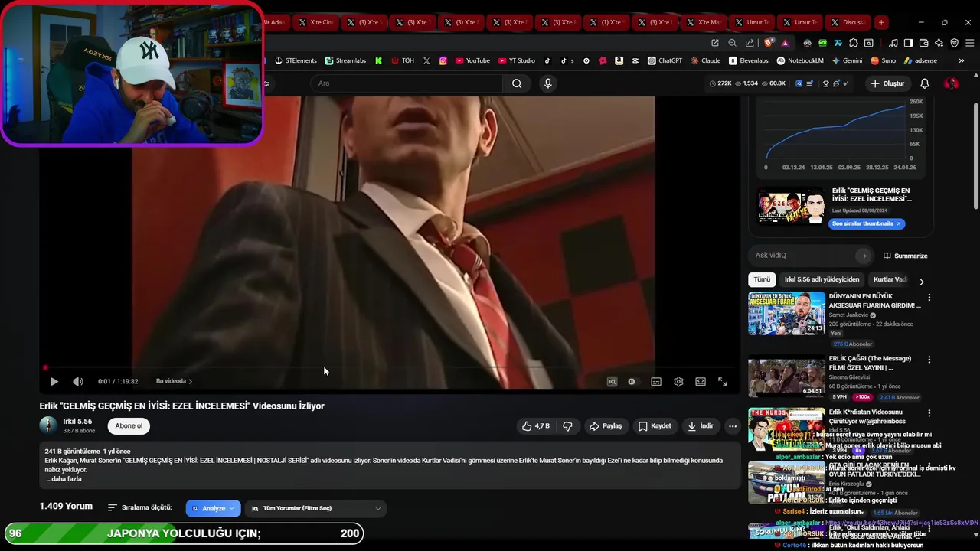Enter fullscreen mode
Viewport: 980px width, 551px height.
(722, 381)
